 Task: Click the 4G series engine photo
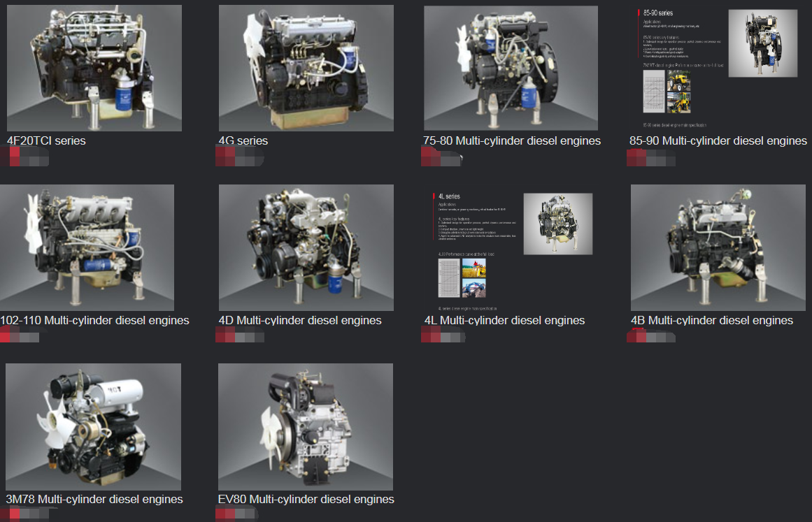coord(306,68)
